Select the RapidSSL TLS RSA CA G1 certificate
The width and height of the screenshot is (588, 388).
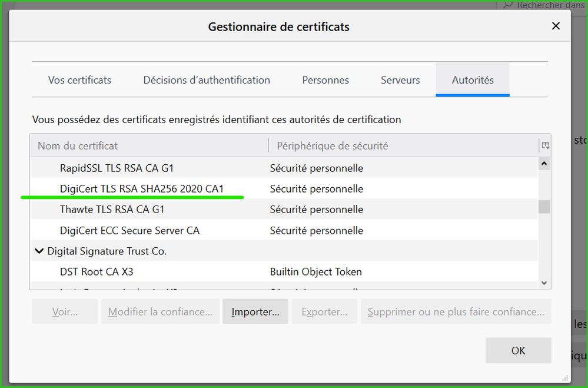(117, 168)
